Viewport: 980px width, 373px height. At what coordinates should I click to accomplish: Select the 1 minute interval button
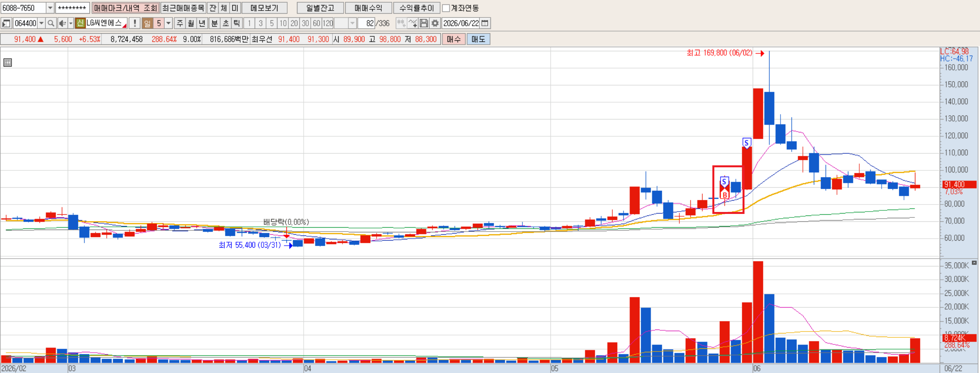tap(249, 24)
